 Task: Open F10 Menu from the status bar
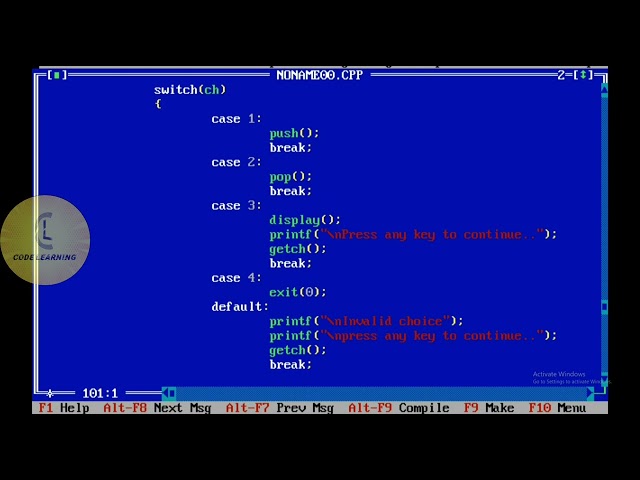point(557,408)
